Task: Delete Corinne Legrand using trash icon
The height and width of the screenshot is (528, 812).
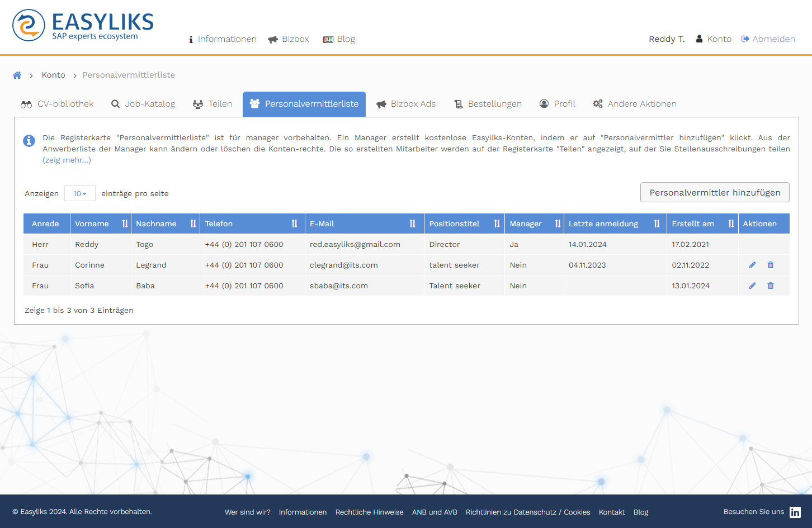Action: [771, 265]
